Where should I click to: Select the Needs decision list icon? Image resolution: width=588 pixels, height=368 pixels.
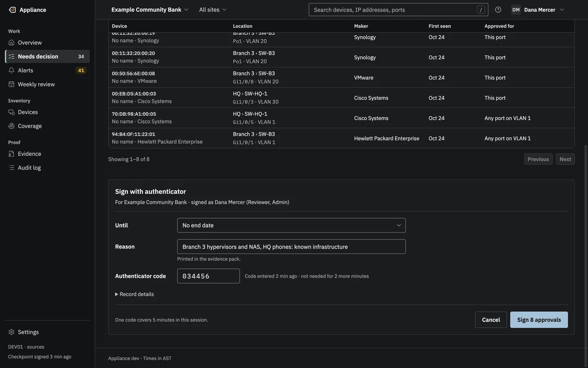[x=11, y=56]
